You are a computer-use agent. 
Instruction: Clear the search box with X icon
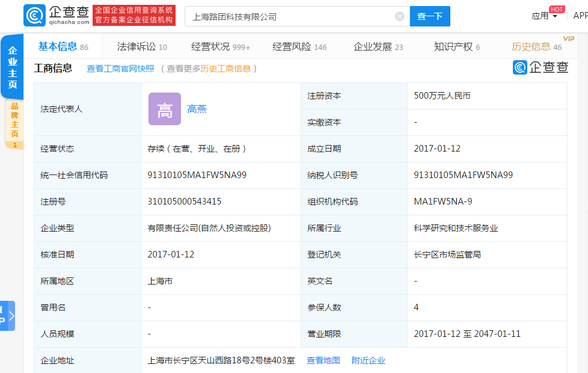(x=400, y=16)
